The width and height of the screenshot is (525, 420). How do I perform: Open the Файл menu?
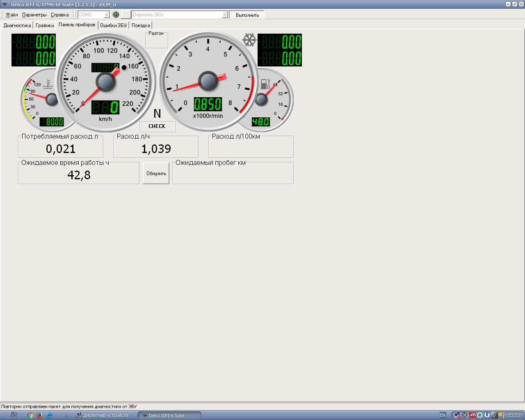click(x=11, y=15)
